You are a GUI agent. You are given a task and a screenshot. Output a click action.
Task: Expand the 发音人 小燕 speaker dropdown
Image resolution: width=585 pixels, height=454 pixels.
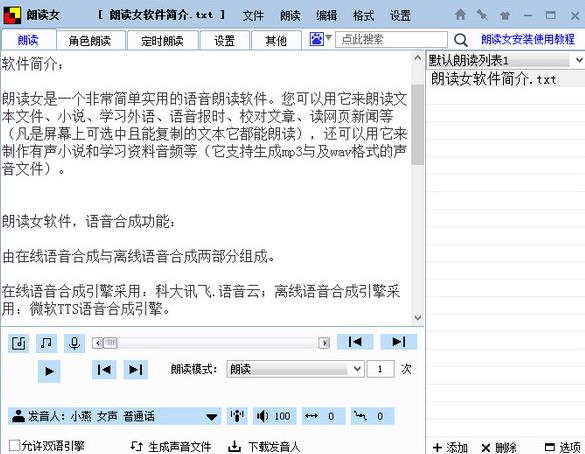click(212, 416)
